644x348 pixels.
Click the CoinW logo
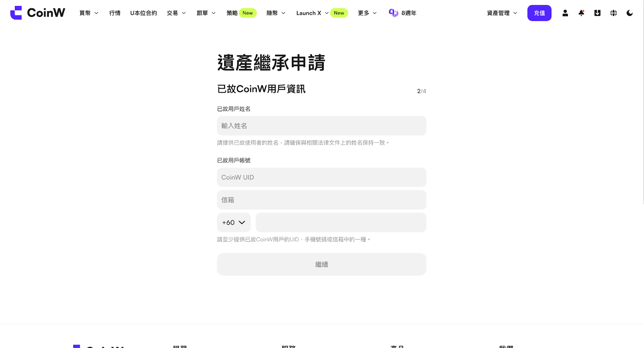(x=37, y=13)
